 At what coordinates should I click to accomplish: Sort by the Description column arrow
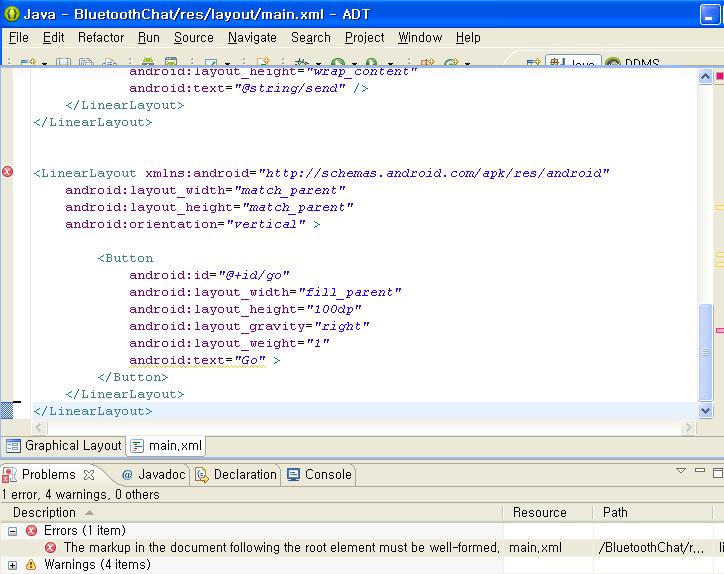(90, 513)
